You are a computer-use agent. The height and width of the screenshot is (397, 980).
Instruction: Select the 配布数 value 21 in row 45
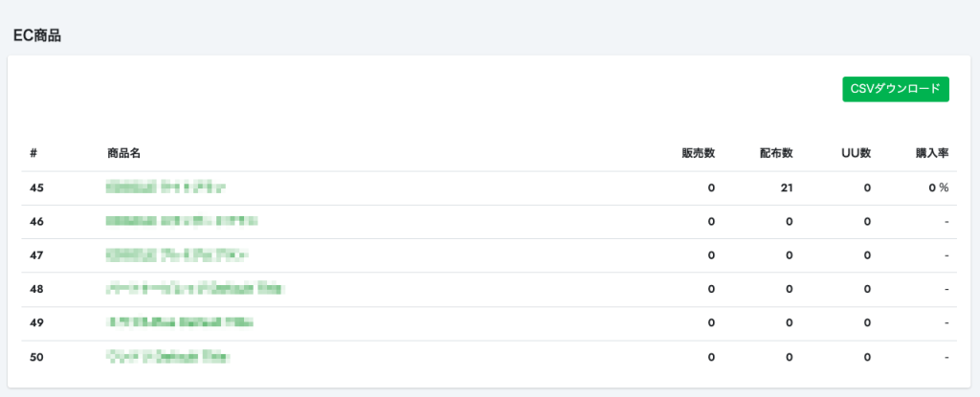(787, 187)
